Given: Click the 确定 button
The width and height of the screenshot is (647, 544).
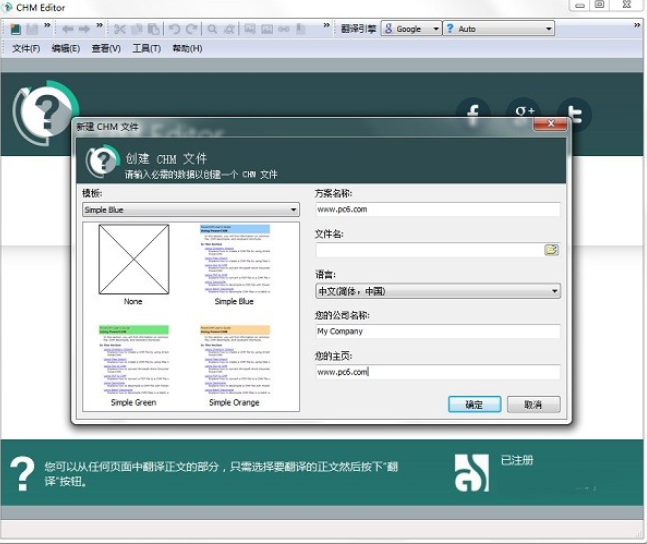Looking at the screenshot, I should (475, 404).
